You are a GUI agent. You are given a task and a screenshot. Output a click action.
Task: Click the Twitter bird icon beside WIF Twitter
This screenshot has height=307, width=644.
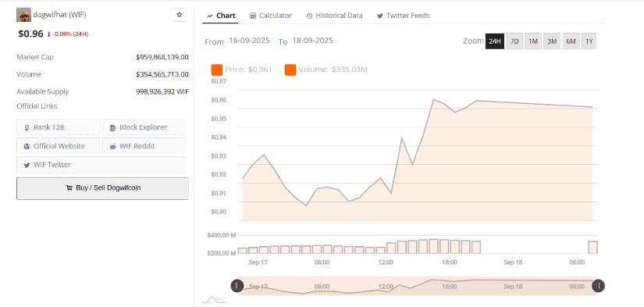pyautogui.click(x=27, y=165)
